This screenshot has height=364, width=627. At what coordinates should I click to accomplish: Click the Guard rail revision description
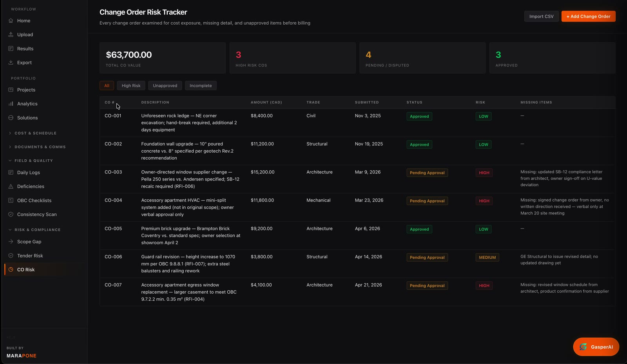(188, 264)
